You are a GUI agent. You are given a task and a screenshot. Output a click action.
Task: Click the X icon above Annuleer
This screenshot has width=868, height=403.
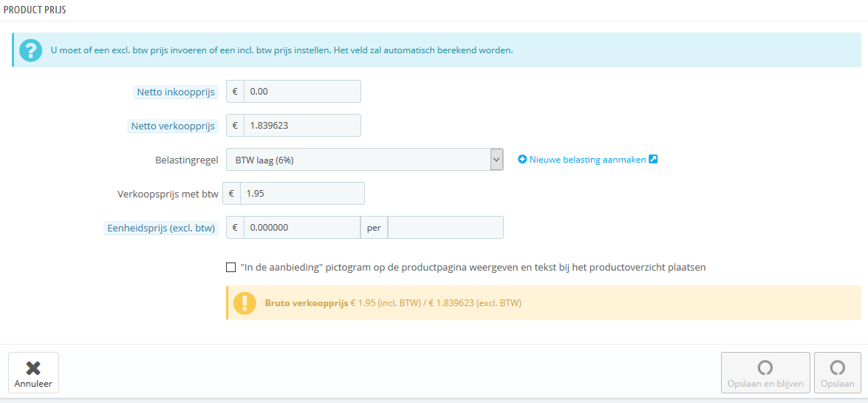(33, 368)
